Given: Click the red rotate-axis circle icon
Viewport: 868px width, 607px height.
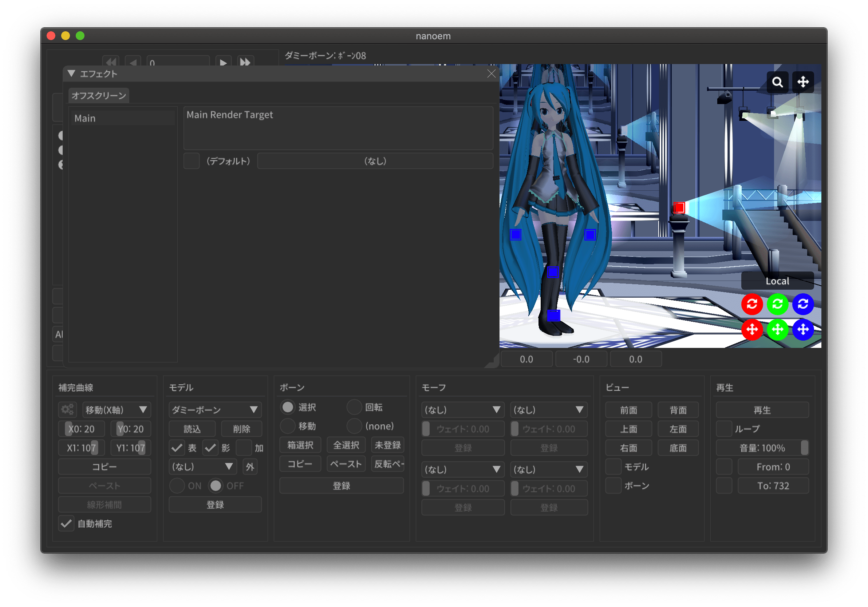Looking at the screenshot, I should [x=751, y=304].
